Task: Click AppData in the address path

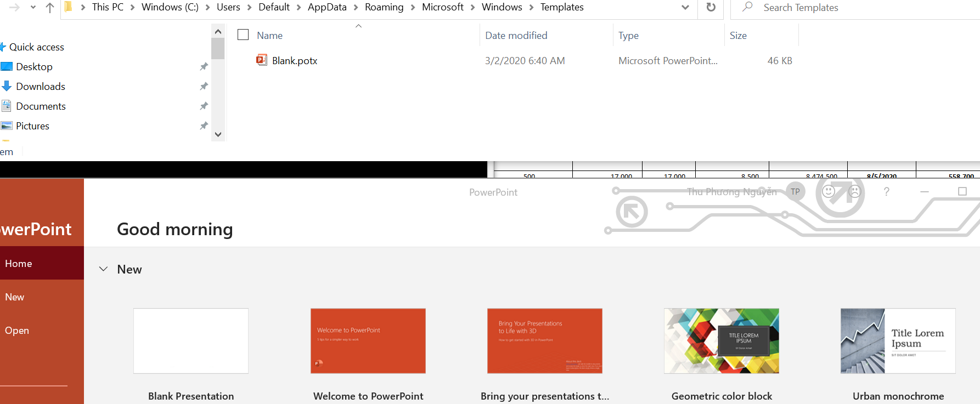Action: click(327, 7)
